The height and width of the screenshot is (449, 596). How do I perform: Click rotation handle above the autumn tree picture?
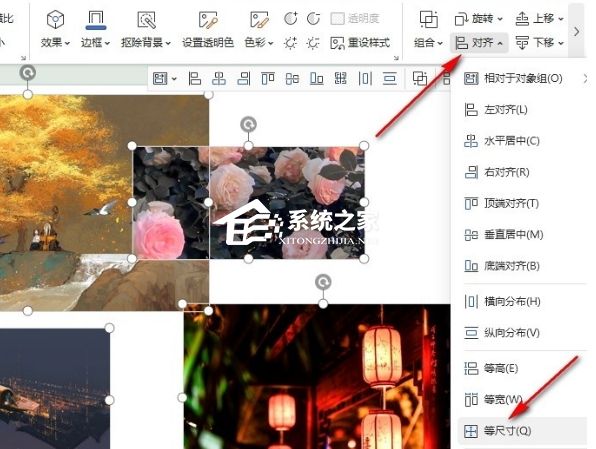tap(28, 73)
